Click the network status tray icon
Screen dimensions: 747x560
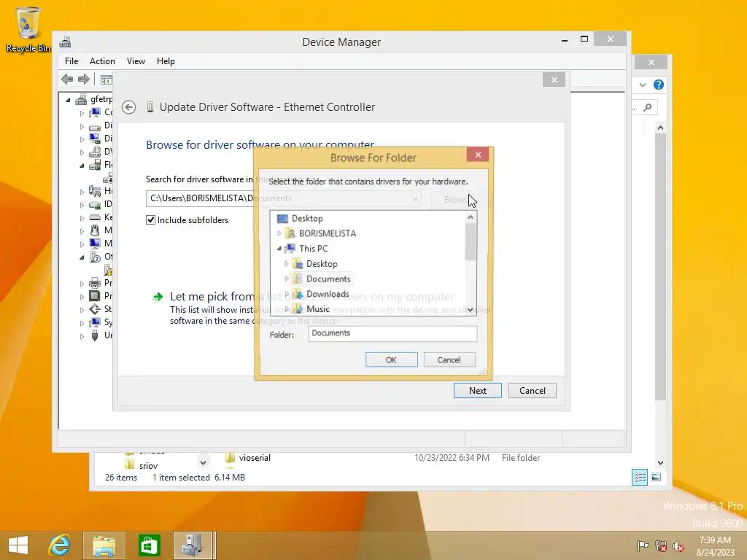point(661,545)
